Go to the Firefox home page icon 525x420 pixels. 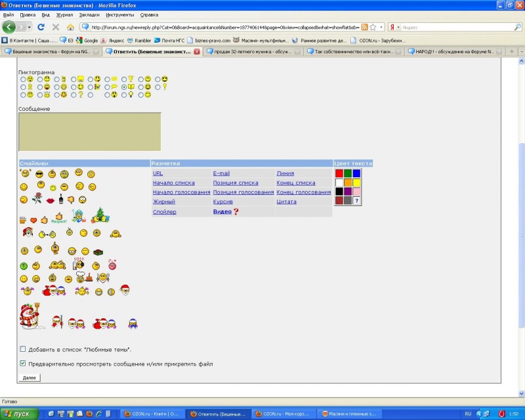tap(70, 27)
